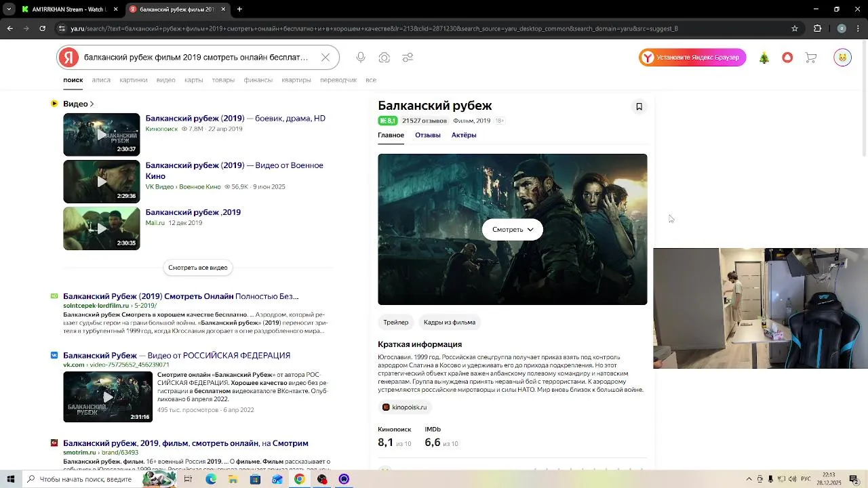Bookmark this page with star icon
Screen dimensions: 868x488
(x=795, y=28)
